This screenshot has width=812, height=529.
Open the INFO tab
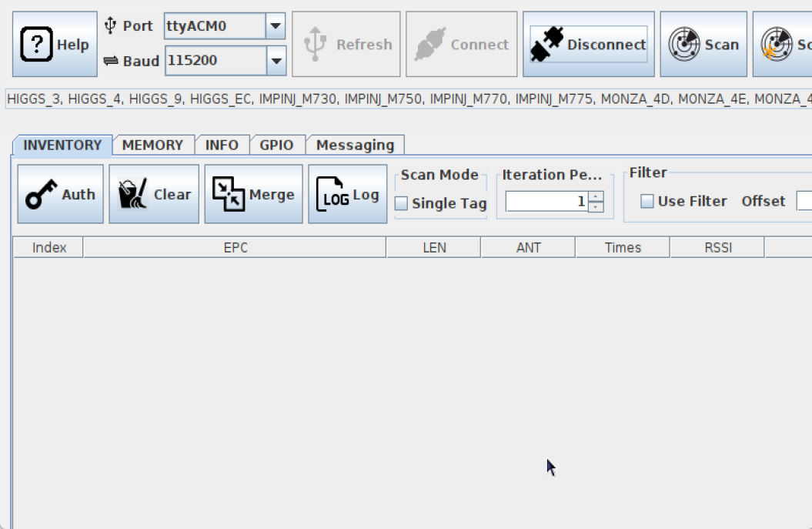(x=222, y=145)
